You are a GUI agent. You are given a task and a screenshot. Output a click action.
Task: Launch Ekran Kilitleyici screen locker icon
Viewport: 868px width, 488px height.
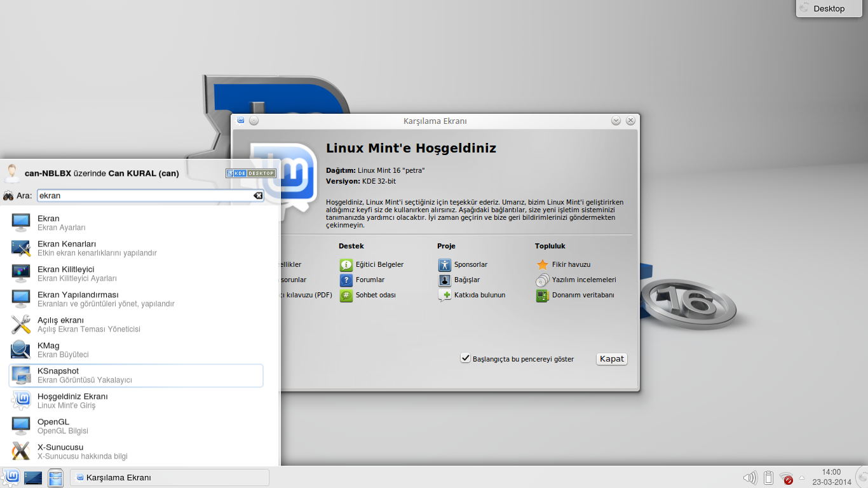pos(21,273)
